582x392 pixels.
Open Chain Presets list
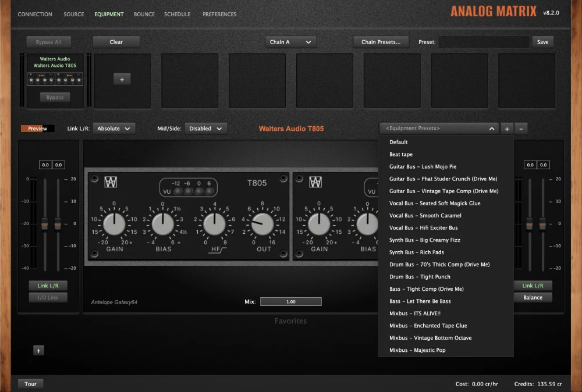[381, 42]
